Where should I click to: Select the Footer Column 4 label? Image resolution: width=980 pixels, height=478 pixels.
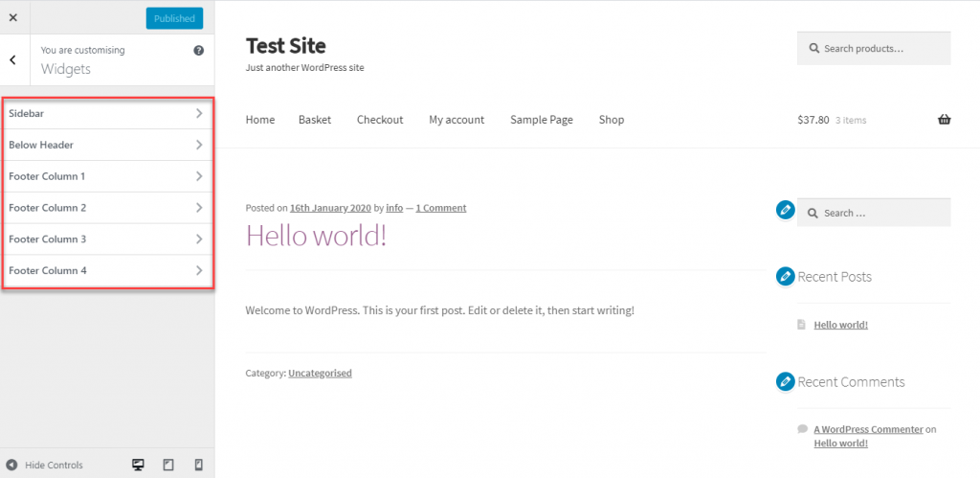pyautogui.click(x=48, y=271)
